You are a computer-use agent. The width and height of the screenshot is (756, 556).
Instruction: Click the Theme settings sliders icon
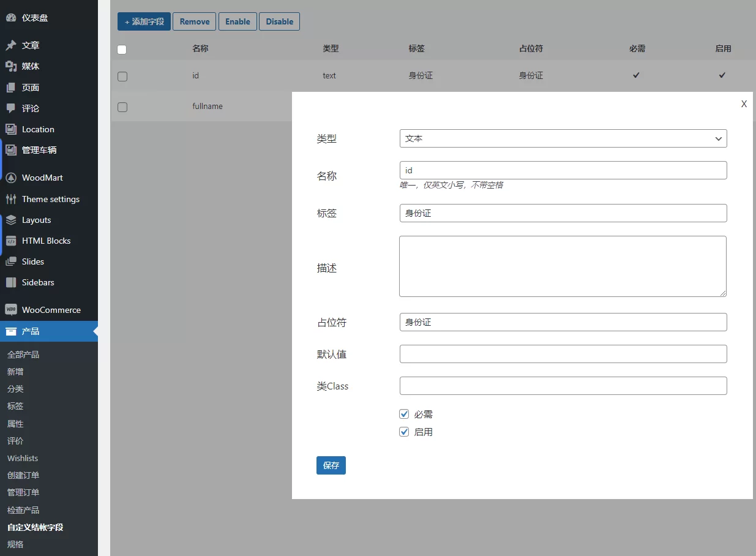[10, 199]
